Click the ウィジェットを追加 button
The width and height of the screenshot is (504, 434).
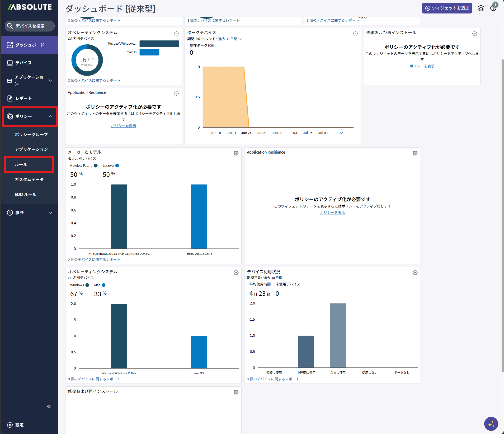447,8
